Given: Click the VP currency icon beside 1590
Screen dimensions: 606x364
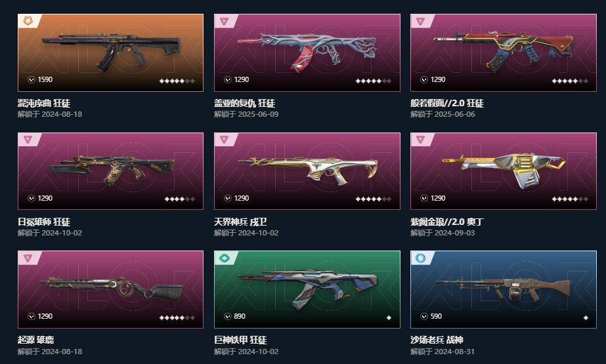Looking at the screenshot, I should coord(32,79).
